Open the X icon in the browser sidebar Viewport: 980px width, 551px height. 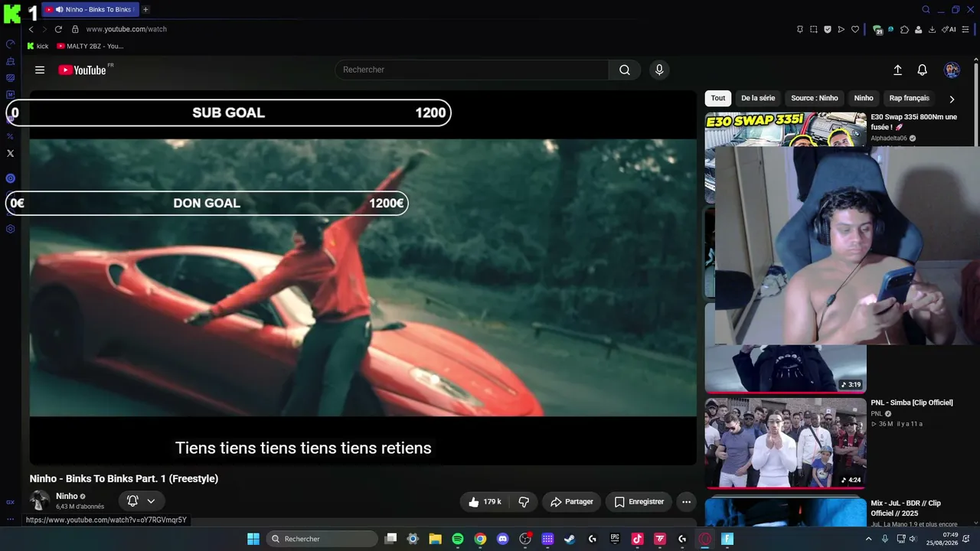10,153
